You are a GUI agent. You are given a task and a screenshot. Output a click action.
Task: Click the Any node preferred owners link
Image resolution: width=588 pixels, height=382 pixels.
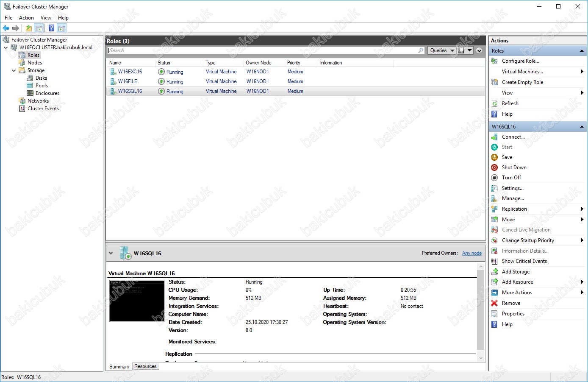click(x=472, y=253)
